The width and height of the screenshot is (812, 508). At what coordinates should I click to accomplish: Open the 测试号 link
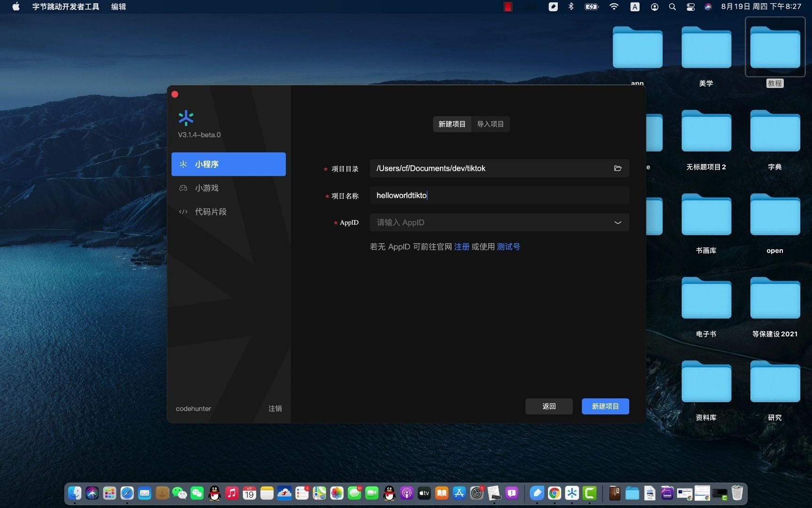tap(508, 246)
